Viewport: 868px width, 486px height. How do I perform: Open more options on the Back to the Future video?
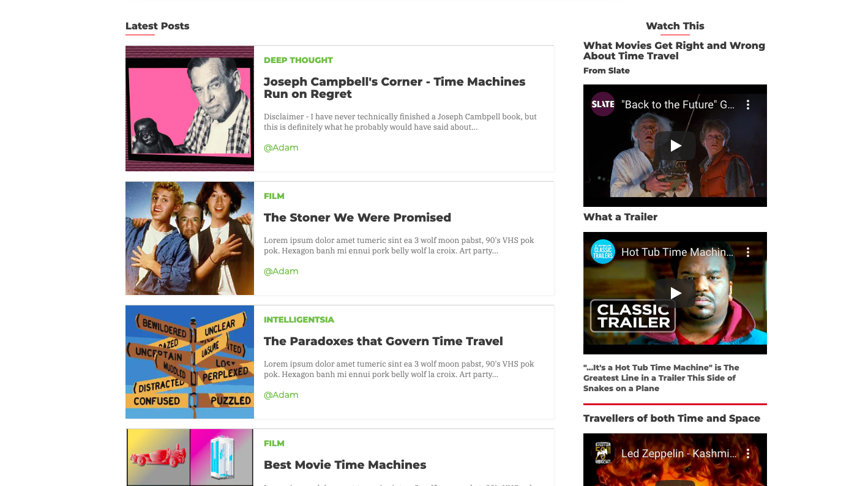(747, 105)
